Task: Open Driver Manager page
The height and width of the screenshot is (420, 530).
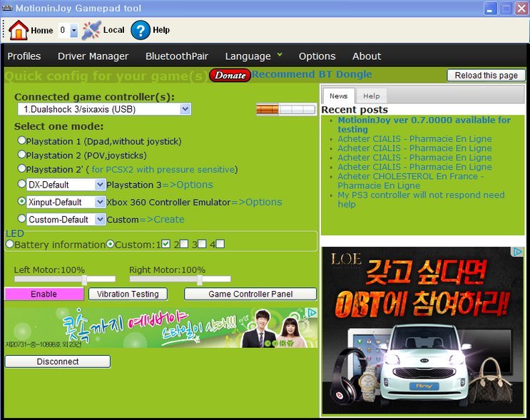Action: coord(93,56)
